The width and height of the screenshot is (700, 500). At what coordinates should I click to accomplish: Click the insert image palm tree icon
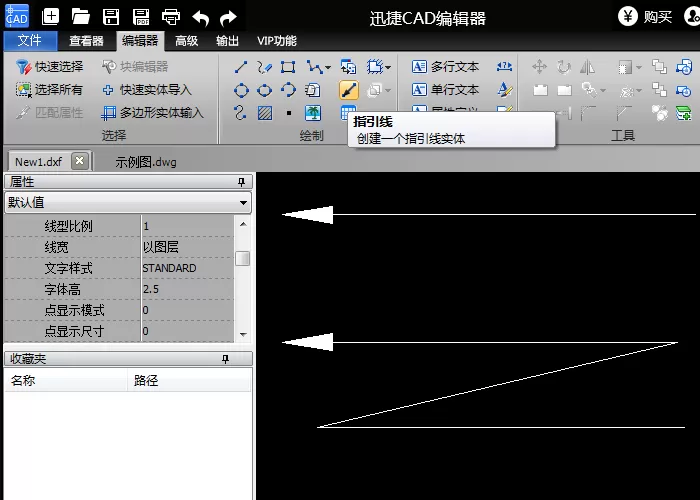(313, 113)
